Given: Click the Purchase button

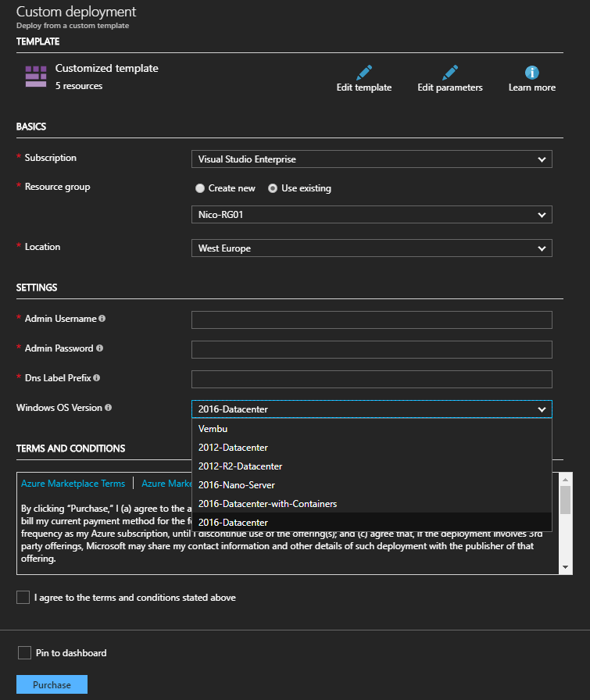Looking at the screenshot, I should tap(52, 684).
